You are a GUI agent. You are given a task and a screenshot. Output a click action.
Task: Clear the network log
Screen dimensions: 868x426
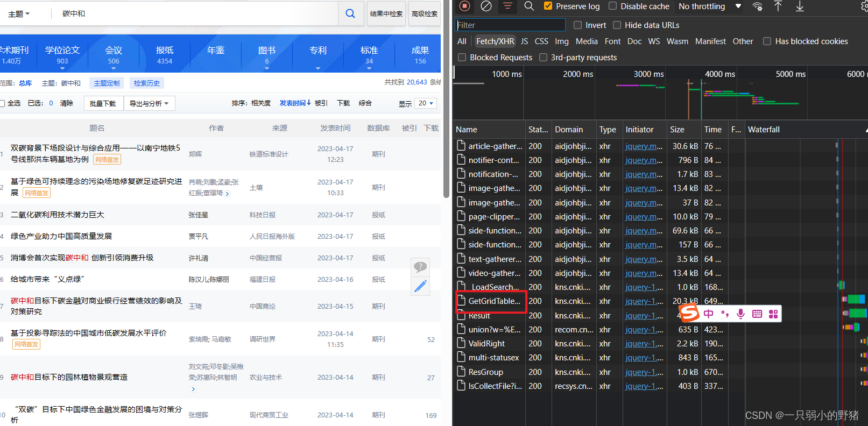(x=486, y=6)
